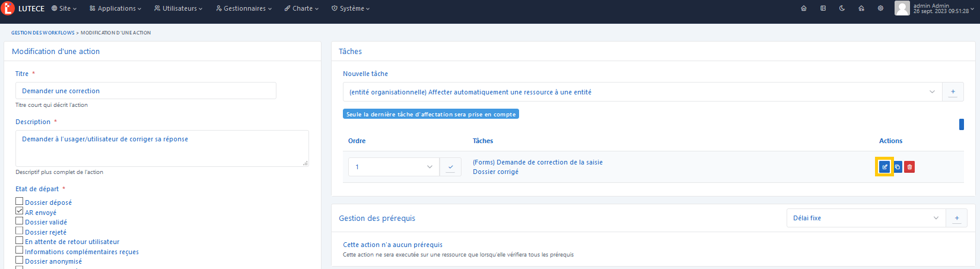Click the home icon in top bar

(804, 8)
